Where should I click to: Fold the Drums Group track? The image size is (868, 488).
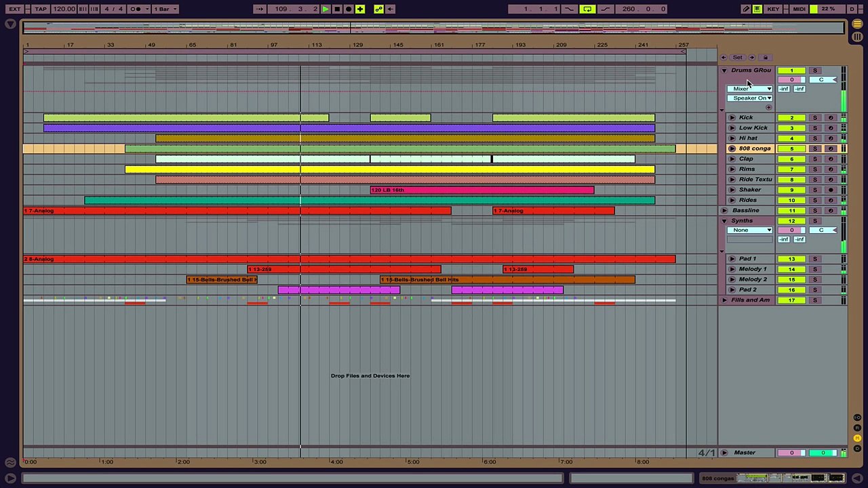coord(724,70)
